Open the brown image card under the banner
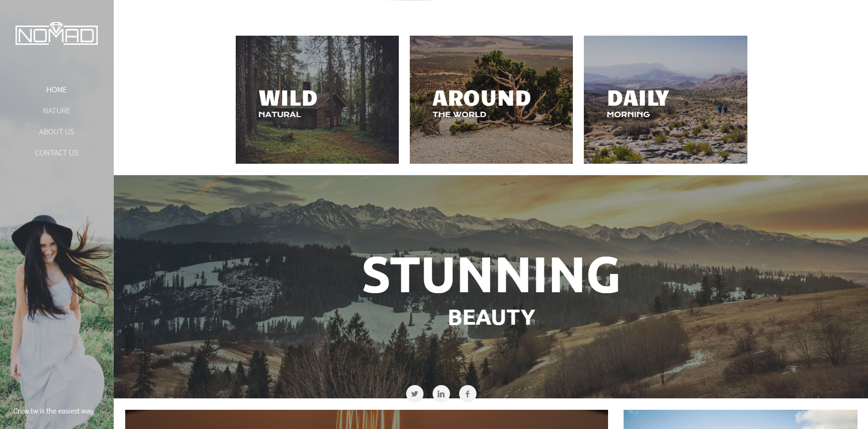 pyautogui.click(x=366, y=419)
